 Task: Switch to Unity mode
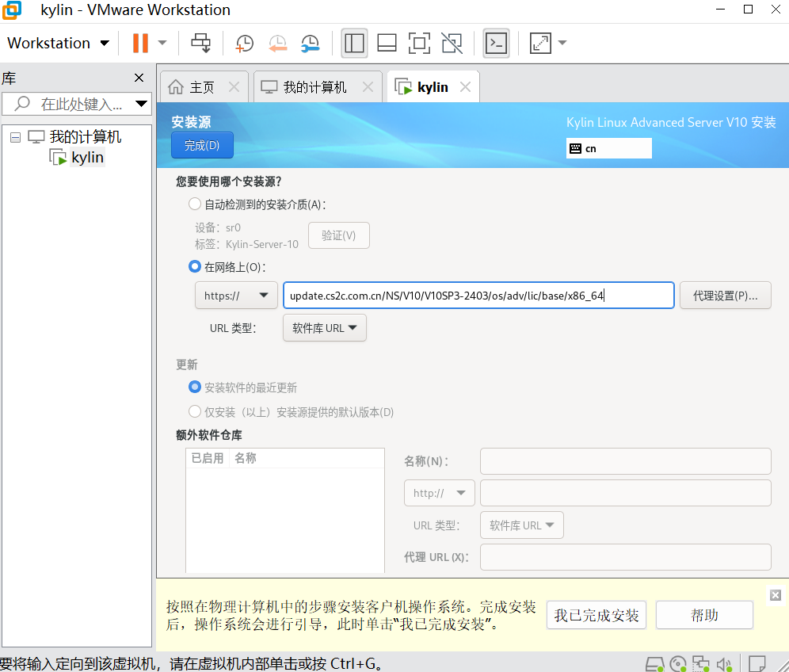coord(452,44)
